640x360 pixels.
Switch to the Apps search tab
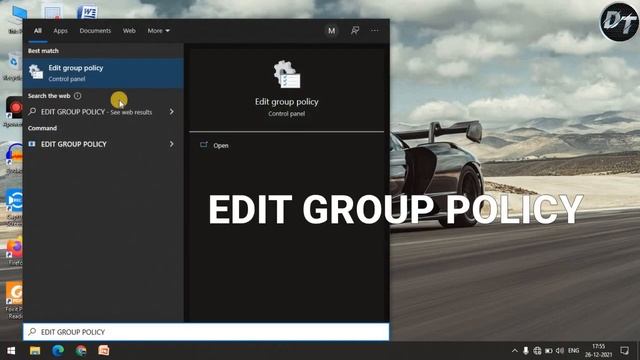[x=60, y=31]
